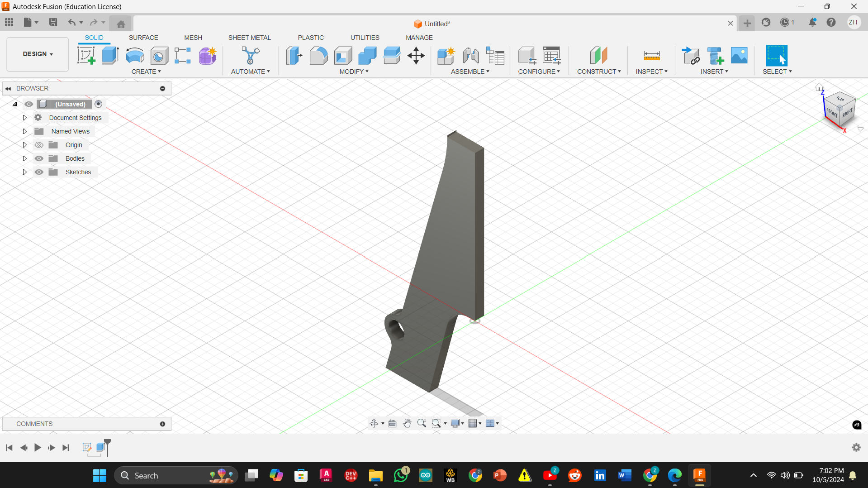Select the Offset Plane construct tool
This screenshot has width=868, height=488.
tap(598, 56)
